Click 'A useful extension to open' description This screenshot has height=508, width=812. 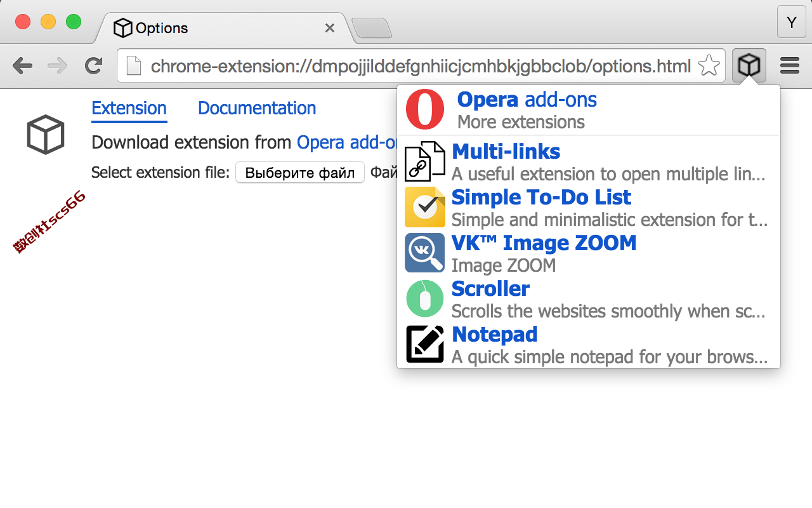[x=610, y=174]
